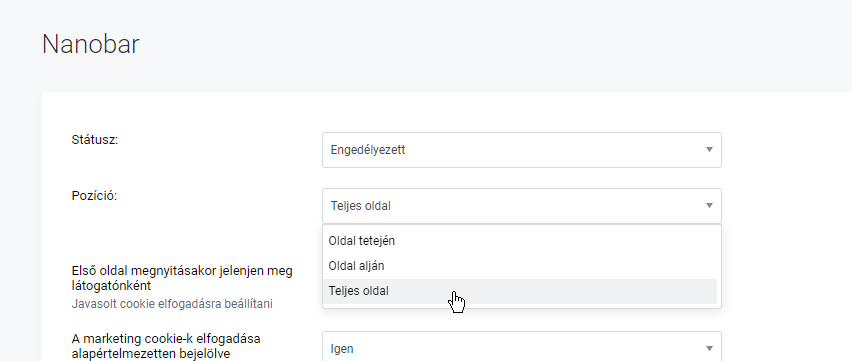Image resolution: width=852 pixels, height=361 pixels.
Task: Collapse the Pozíció combo box
Action: point(522,206)
